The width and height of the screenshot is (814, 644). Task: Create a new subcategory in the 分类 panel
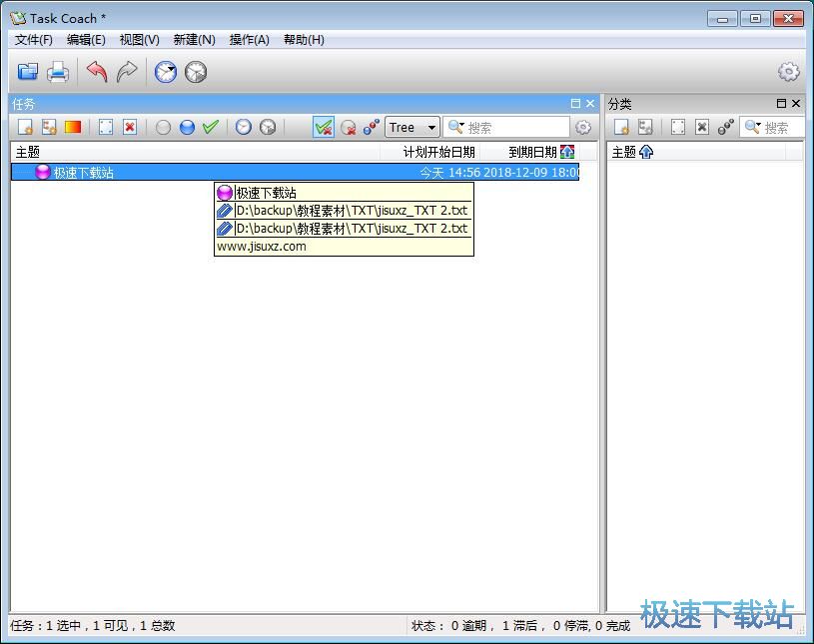click(646, 127)
